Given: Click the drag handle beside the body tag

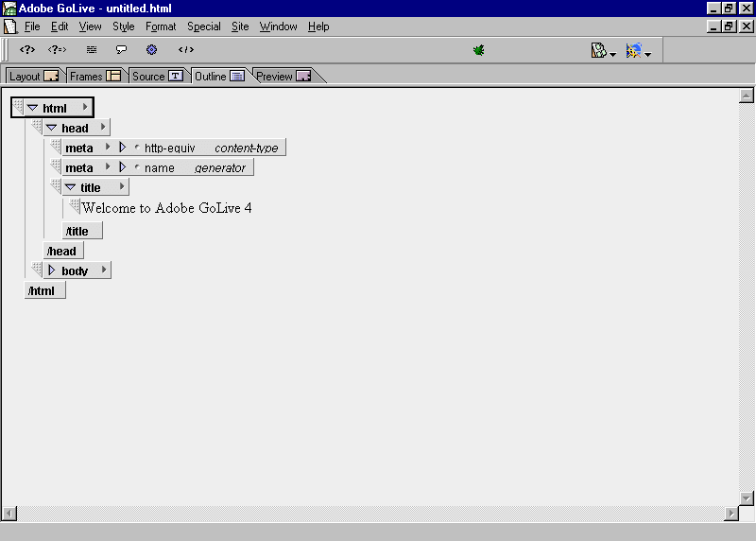Looking at the screenshot, I should pyautogui.click(x=37, y=269).
